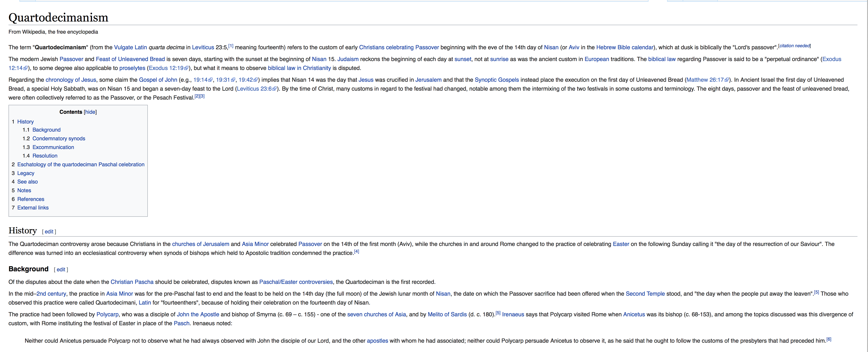Follow churches of Jerusalem link
The width and height of the screenshot is (868, 352).
click(200, 244)
